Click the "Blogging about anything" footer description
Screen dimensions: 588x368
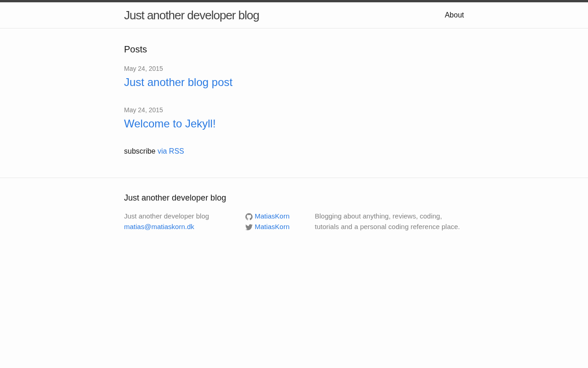click(387, 221)
